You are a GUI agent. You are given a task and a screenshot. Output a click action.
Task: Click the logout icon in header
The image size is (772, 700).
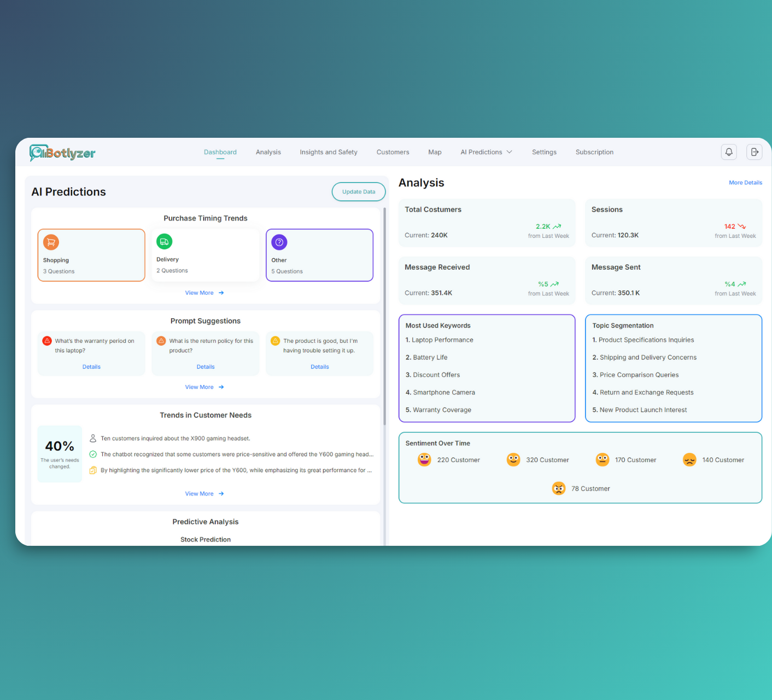754,152
